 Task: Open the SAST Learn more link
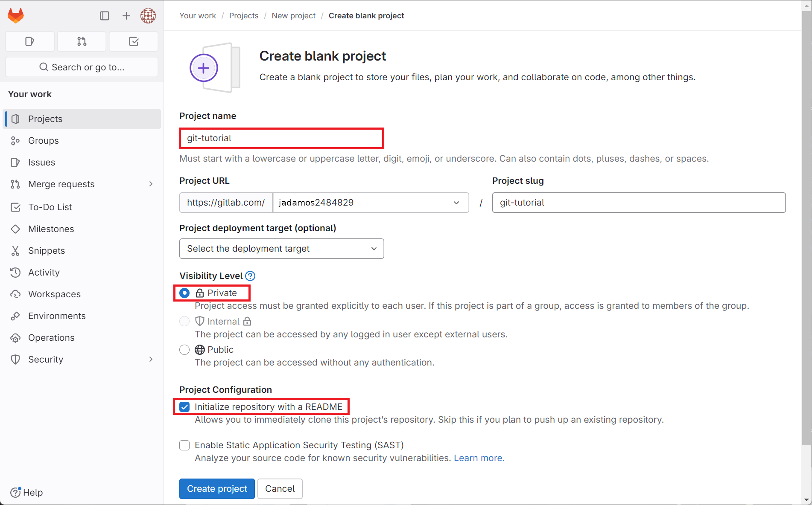tap(479, 458)
